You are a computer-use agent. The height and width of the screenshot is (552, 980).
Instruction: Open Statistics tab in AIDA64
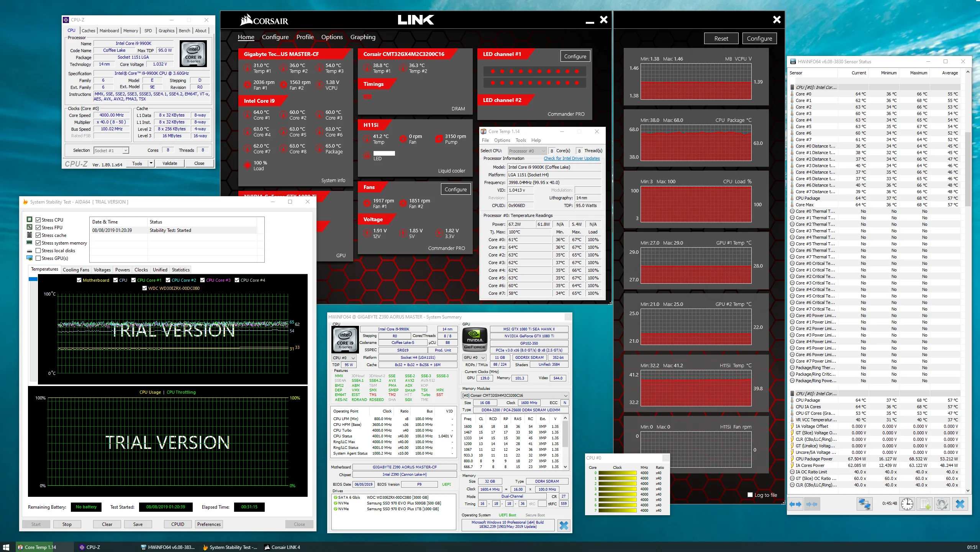tap(180, 269)
